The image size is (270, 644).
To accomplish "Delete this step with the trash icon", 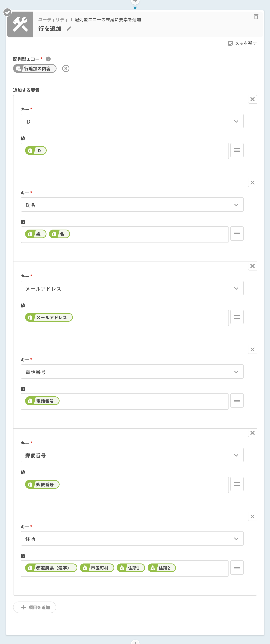I will [x=256, y=17].
